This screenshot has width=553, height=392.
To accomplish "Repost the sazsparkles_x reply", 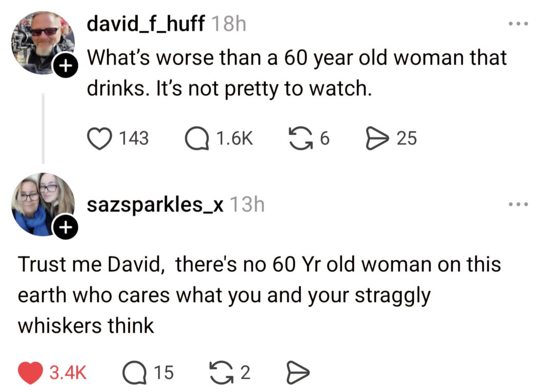I will (221, 373).
